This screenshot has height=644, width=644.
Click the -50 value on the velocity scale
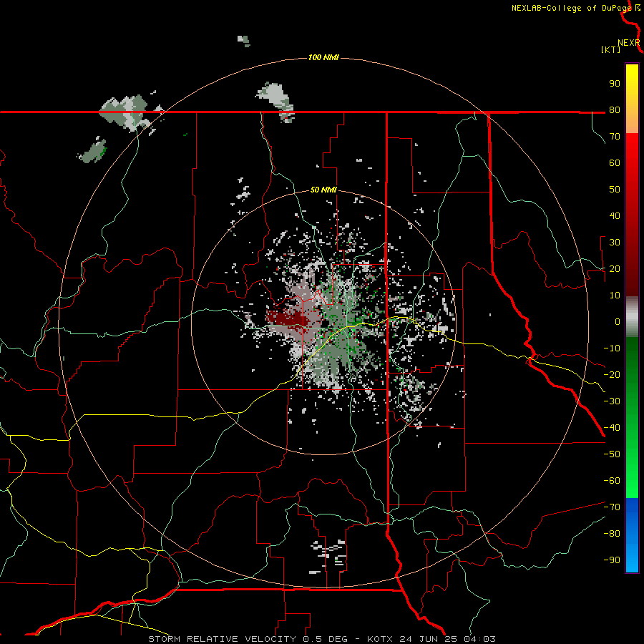[612, 454]
